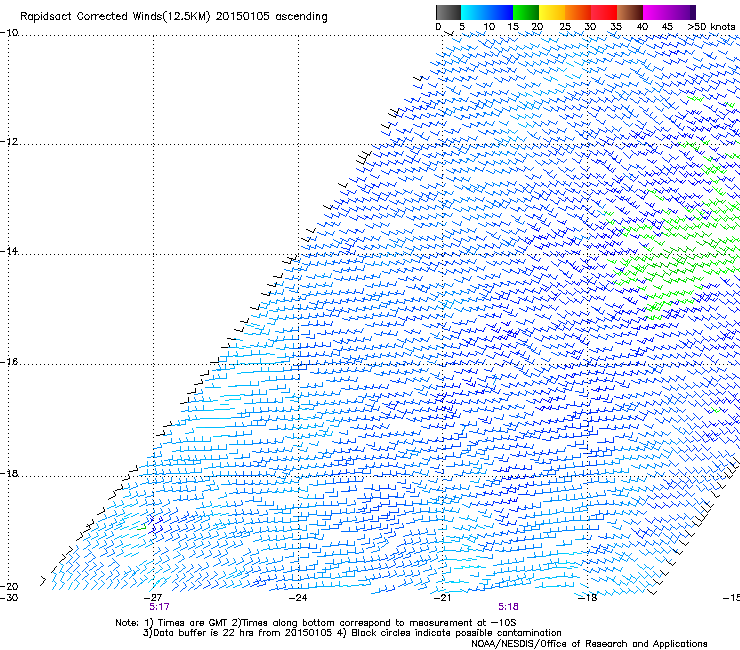740x650 pixels.
Task: Click the '>50 knots' legend label
Action: [711, 27]
